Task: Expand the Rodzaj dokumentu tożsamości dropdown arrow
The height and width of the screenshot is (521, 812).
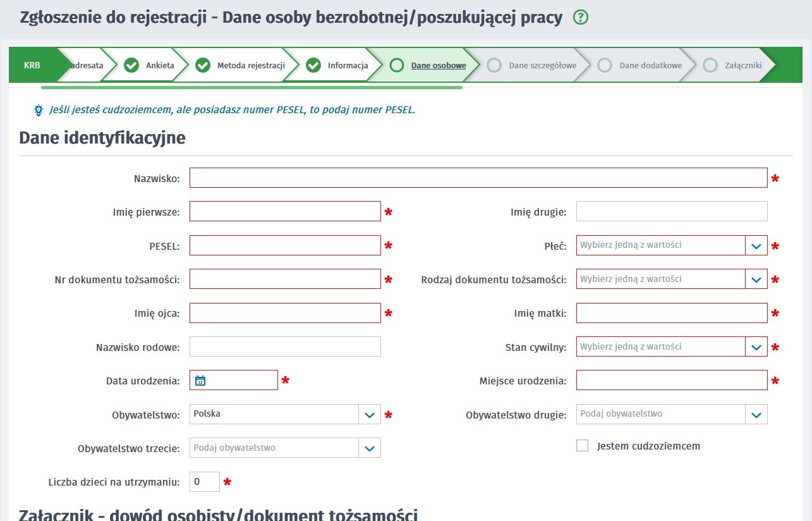Action: 756,279
